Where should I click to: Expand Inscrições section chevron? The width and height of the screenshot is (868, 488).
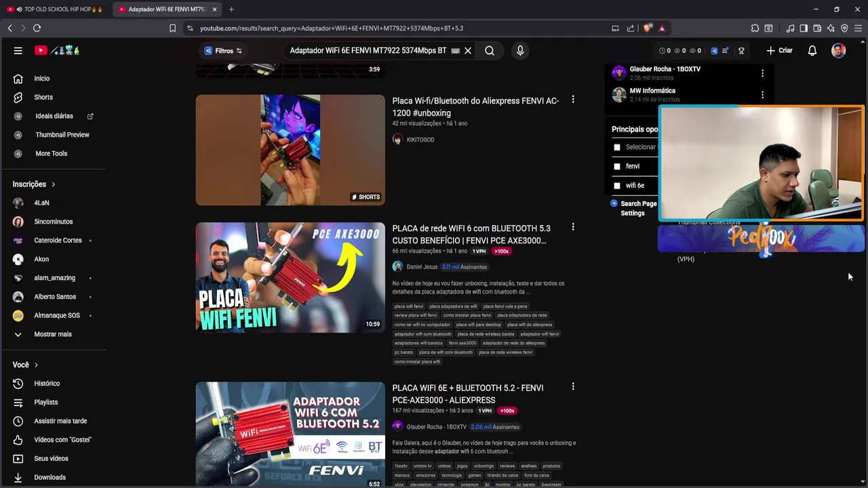coord(53,184)
